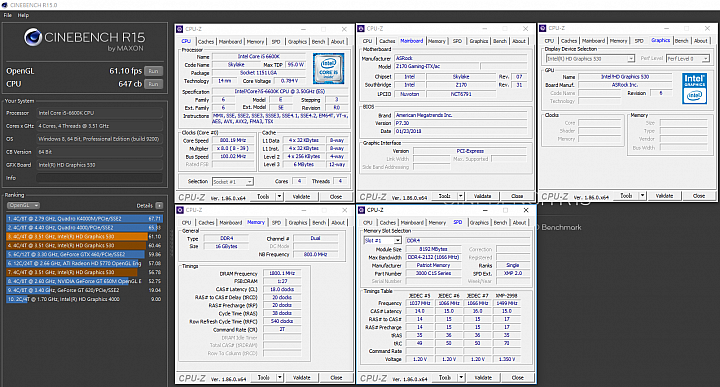Click Close button in SPD window
Screen dimensions: 720x387
pos(518,377)
